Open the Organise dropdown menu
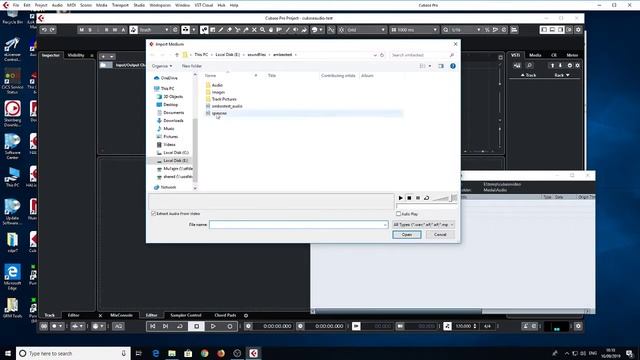 162,66
